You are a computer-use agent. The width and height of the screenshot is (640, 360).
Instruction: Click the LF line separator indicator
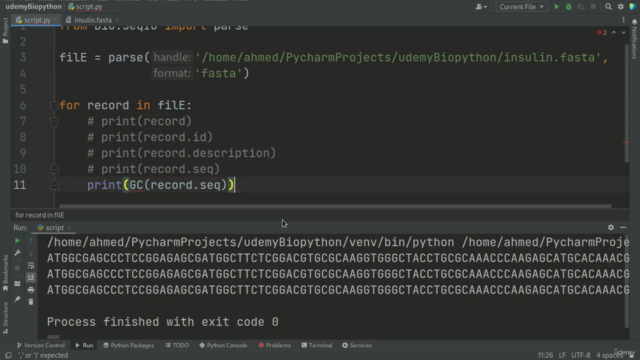pyautogui.click(x=562, y=355)
